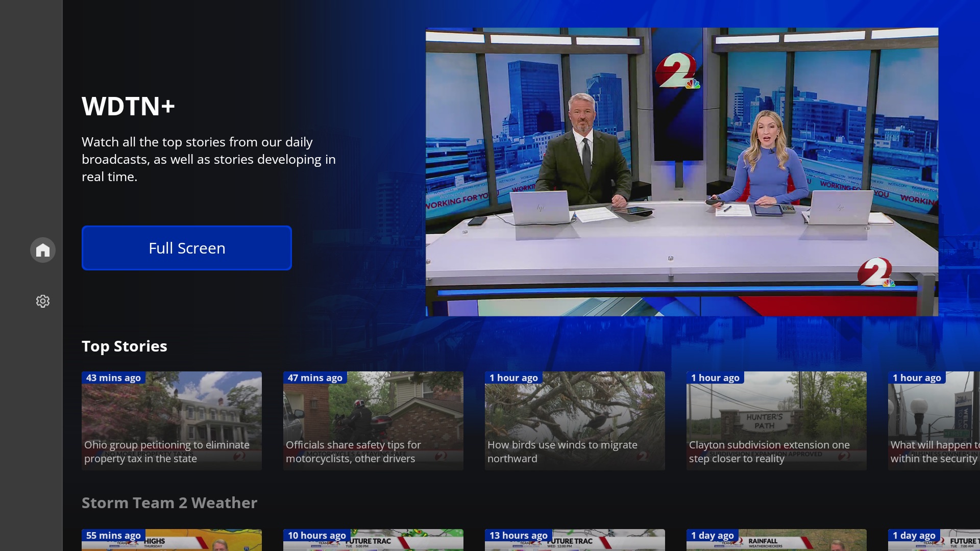Open How birds use winds story

[575, 421]
